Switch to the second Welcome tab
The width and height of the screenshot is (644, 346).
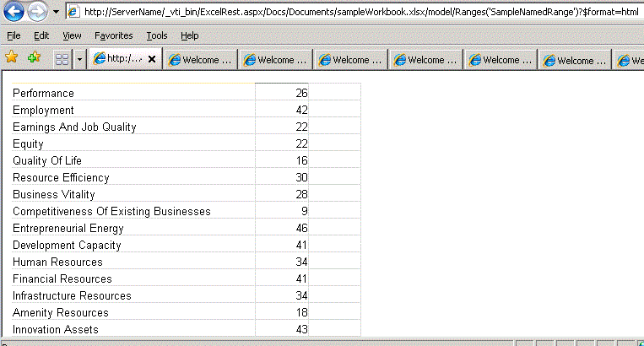click(276, 60)
